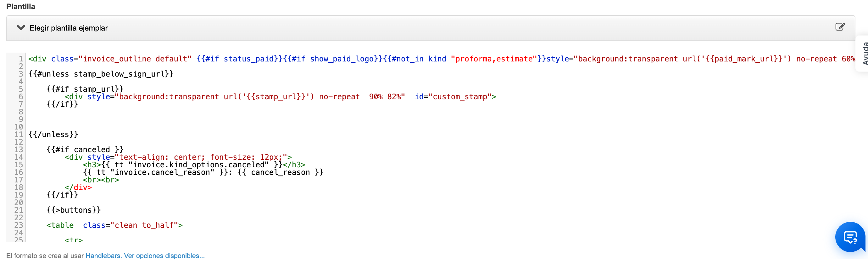Click the <br><br> code line
The height and width of the screenshot is (259, 868).
point(101,180)
